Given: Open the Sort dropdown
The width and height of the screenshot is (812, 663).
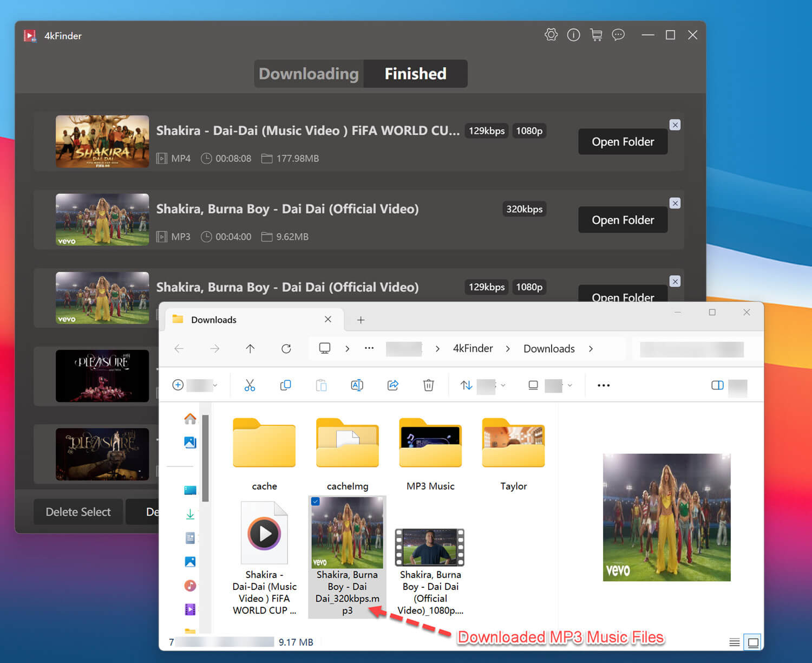Looking at the screenshot, I should click(483, 385).
